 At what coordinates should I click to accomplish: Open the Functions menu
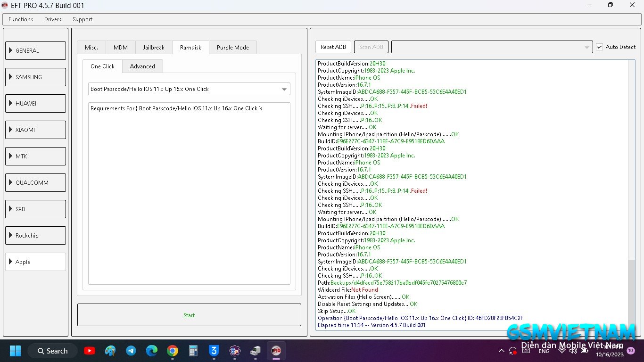click(x=21, y=19)
